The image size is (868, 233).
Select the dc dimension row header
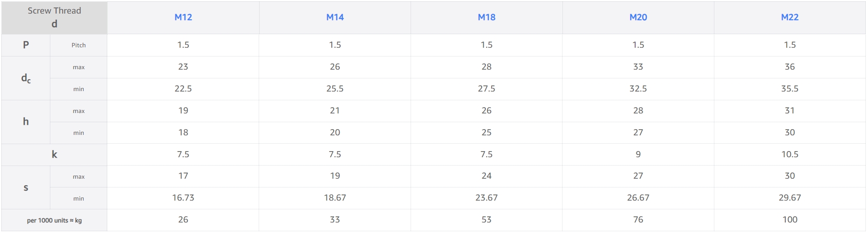[26, 78]
